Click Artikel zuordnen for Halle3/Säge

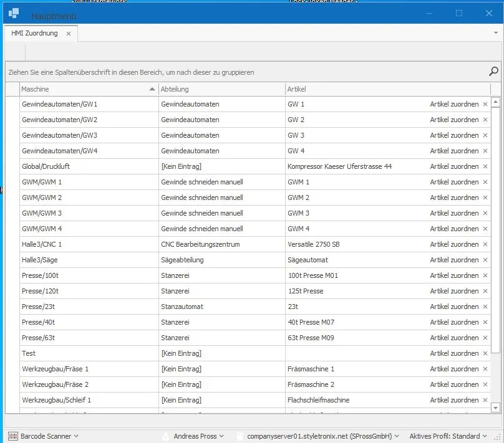[x=454, y=260]
